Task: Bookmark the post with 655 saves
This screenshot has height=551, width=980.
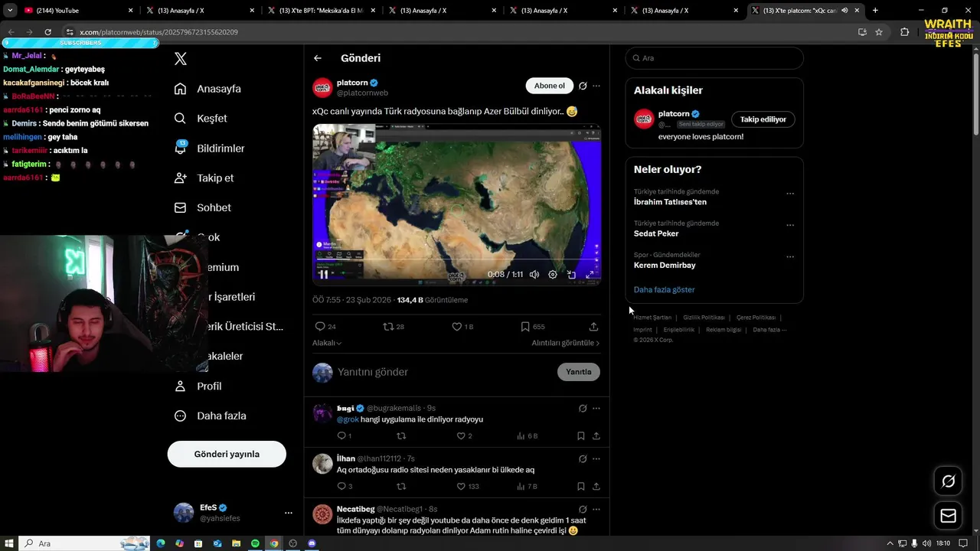Action: [x=533, y=327]
